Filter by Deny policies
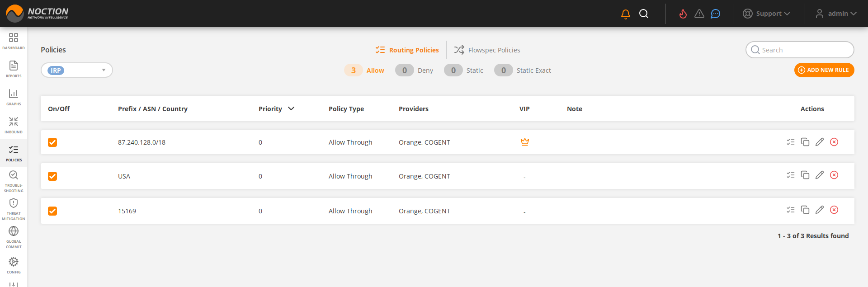868x287 pixels. (414, 70)
